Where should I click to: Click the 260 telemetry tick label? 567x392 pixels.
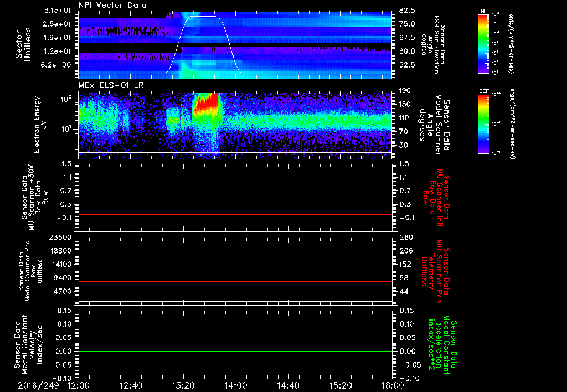pos(405,237)
